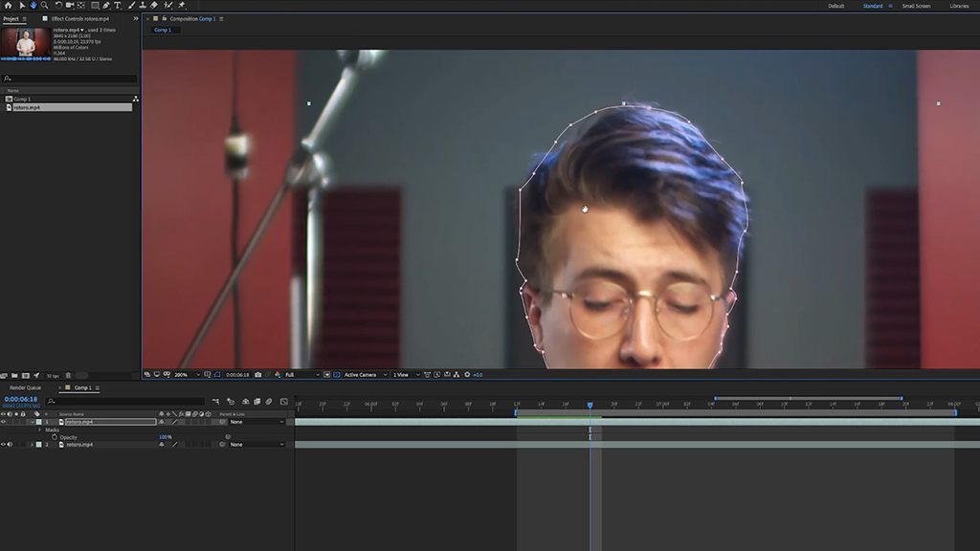Activate the Puppet Pin tool
The height and width of the screenshot is (551, 980).
182,5
